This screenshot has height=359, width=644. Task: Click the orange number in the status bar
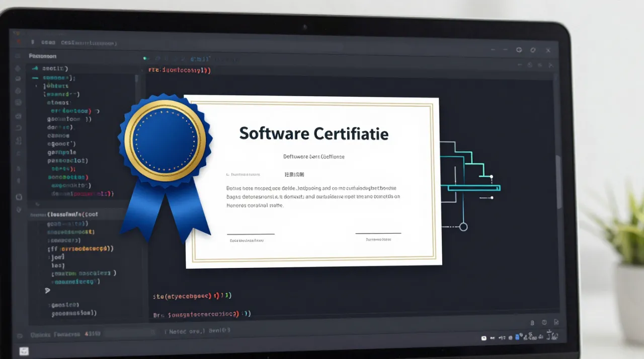tap(93, 334)
